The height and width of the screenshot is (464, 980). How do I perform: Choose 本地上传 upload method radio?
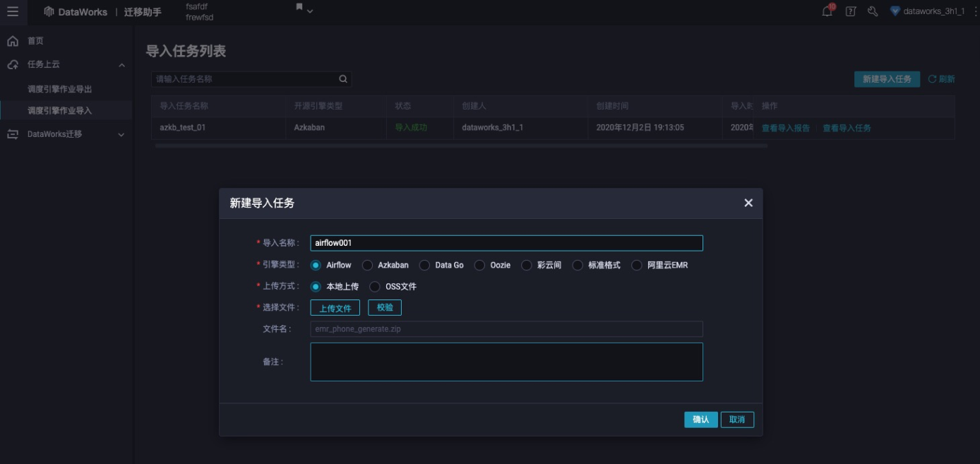click(316, 287)
